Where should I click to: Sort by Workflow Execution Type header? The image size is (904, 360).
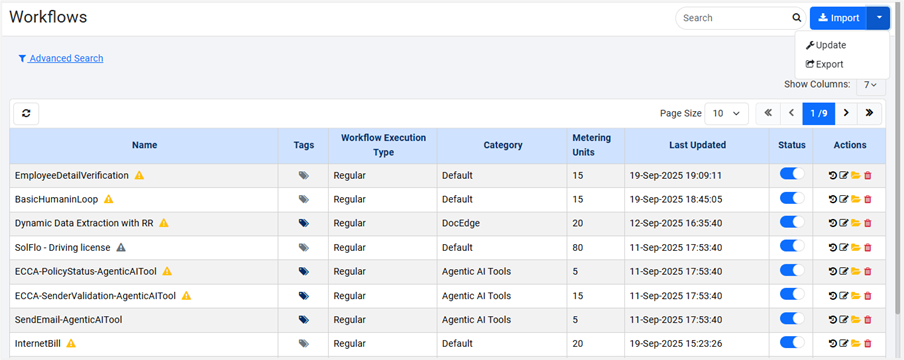pos(383,145)
